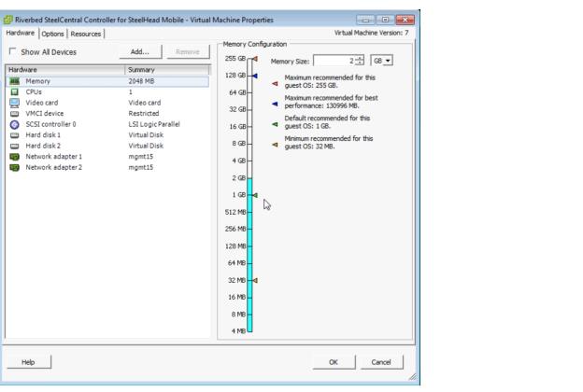Click the Hardware column header
Viewport: 583px width, 392px height.
tap(65, 70)
